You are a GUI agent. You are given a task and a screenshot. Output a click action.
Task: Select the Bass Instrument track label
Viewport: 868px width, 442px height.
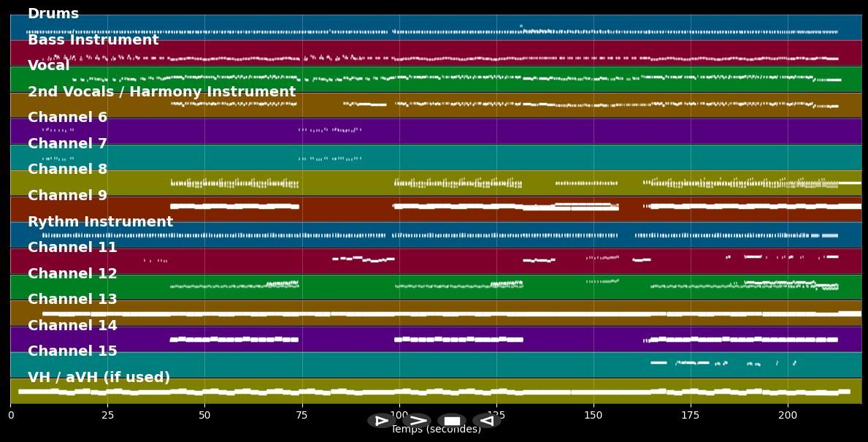(x=93, y=40)
